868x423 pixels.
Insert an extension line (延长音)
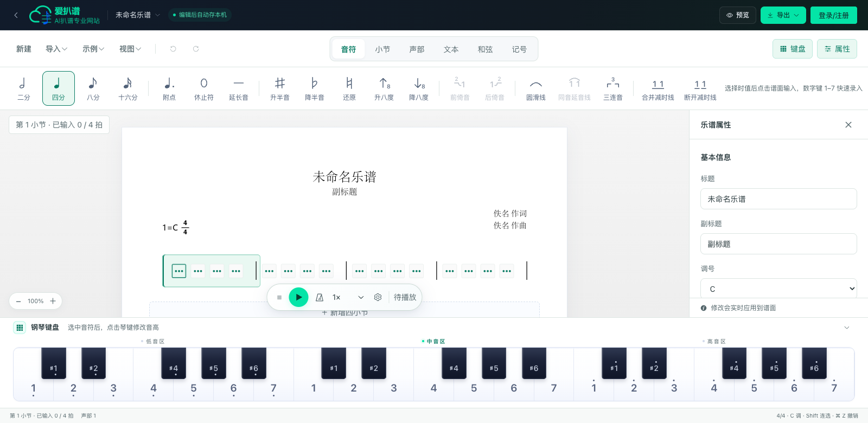pos(239,88)
